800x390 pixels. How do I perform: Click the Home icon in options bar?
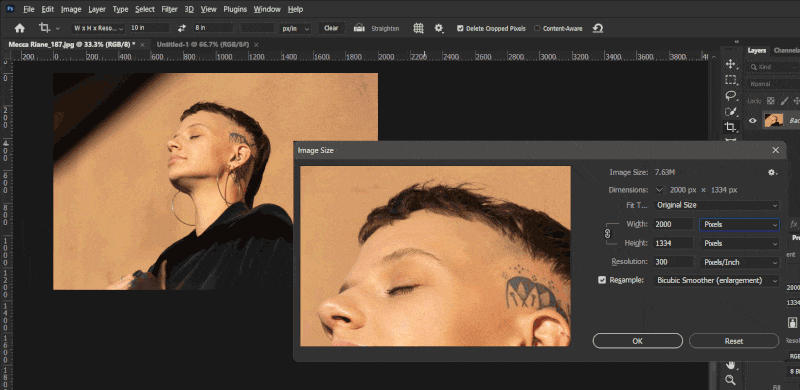pyautogui.click(x=19, y=28)
